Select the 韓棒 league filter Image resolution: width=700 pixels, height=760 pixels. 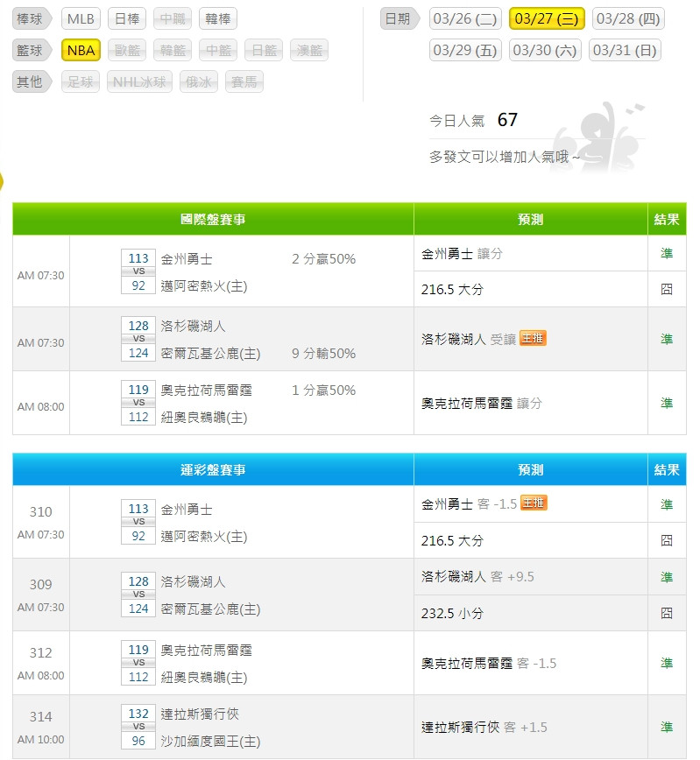[218, 19]
